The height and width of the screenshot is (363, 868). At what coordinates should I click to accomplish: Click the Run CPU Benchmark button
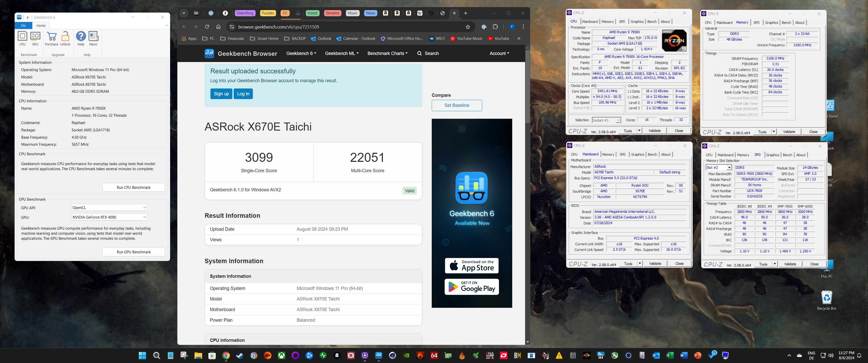(x=133, y=188)
